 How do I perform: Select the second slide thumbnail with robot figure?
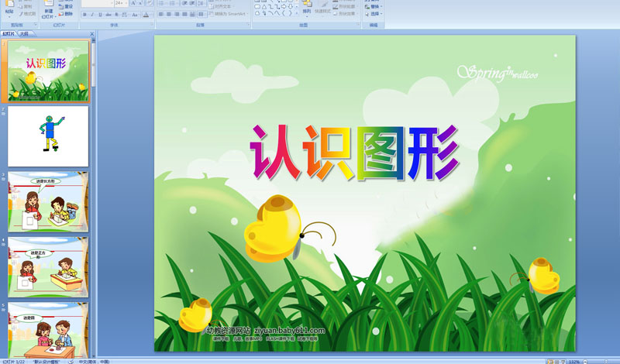click(x=48, y=136)
